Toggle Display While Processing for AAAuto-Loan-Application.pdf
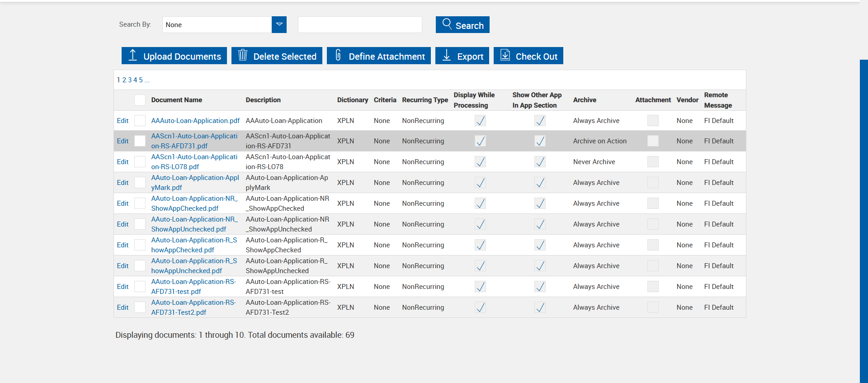The image size is (868, 383). click(x=480, y=121)
